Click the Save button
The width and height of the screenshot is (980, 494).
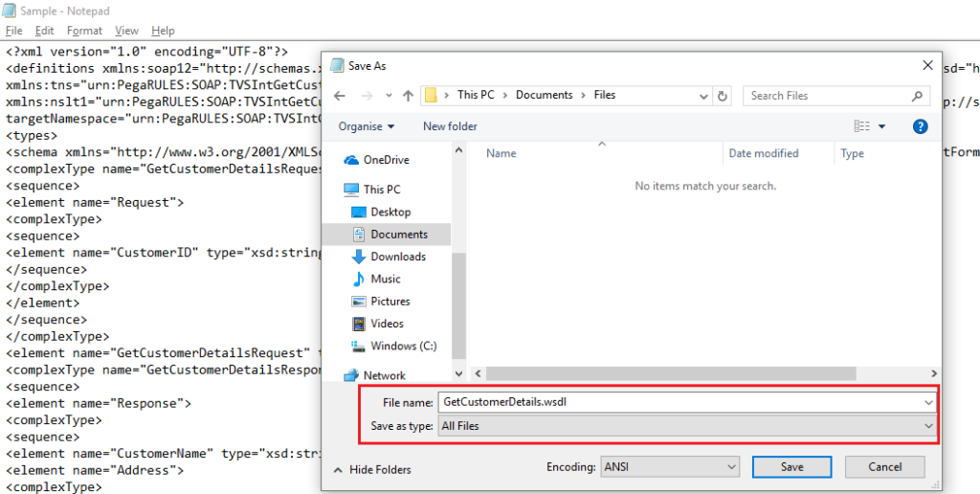click(791, 467)
